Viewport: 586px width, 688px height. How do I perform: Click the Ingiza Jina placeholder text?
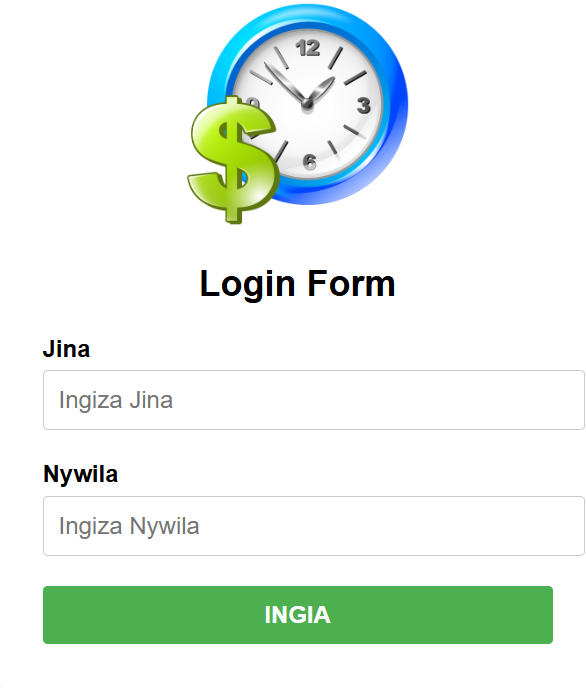coord(116,400)
